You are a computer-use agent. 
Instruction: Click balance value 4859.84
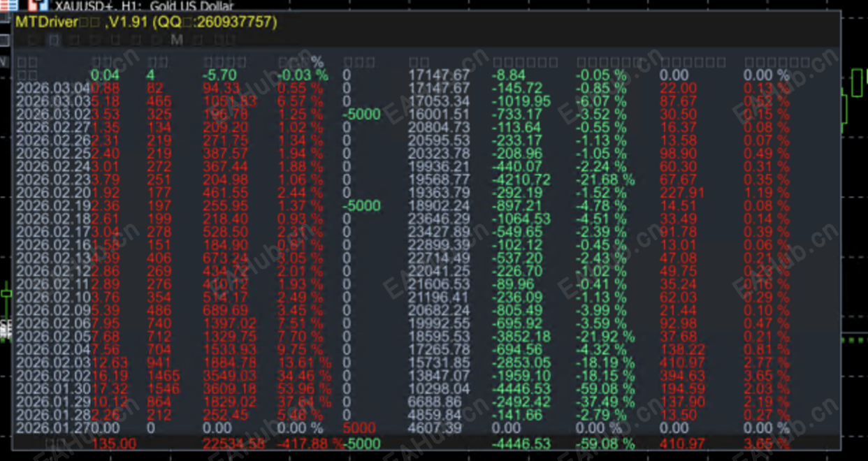point(435,416)
